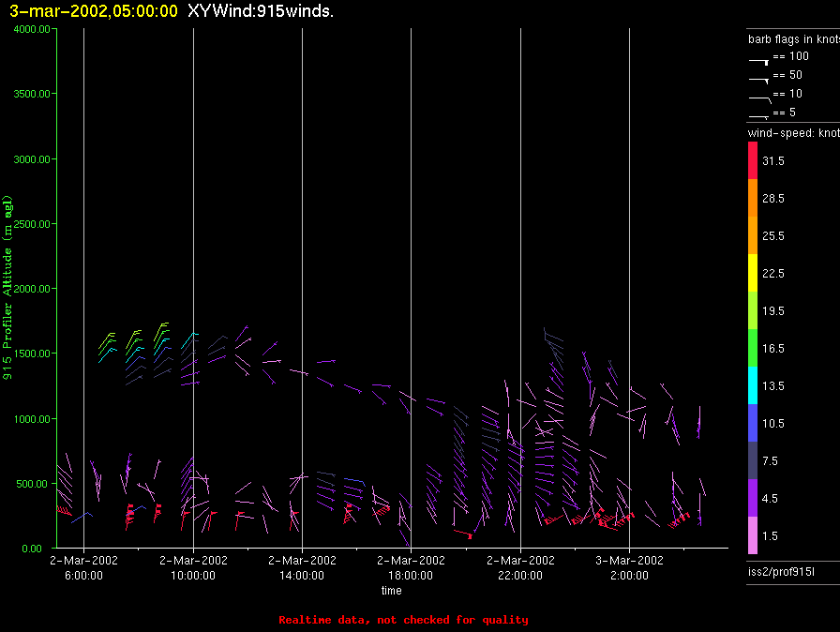Click the 915 Profiler Altitude axis title
The image size is (840, 632).
tap(7, 288)
